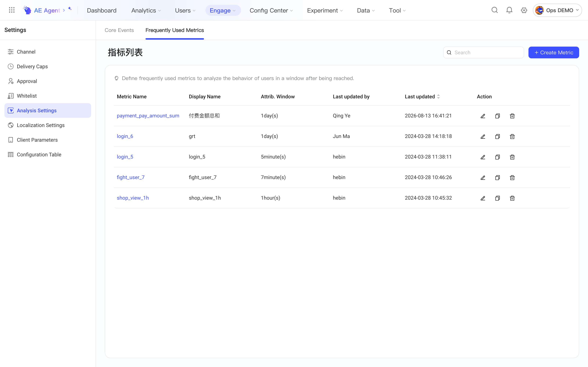Edit the payment_pay_amount_sum metric
This screenshot has width=588, height=367.
[483, 116]
